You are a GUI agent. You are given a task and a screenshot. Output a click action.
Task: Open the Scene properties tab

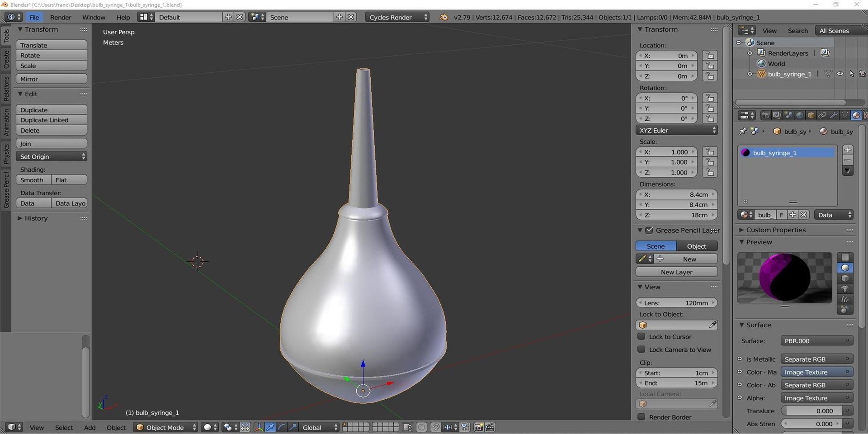pos(788,115)
